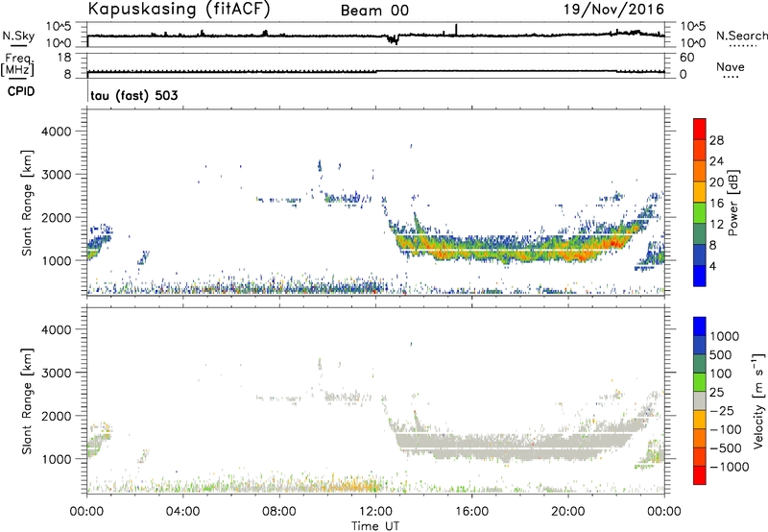Click "Slant Range [km]" label of power panel
This screenshot has width=768, height=532.
tap(27, 203)
